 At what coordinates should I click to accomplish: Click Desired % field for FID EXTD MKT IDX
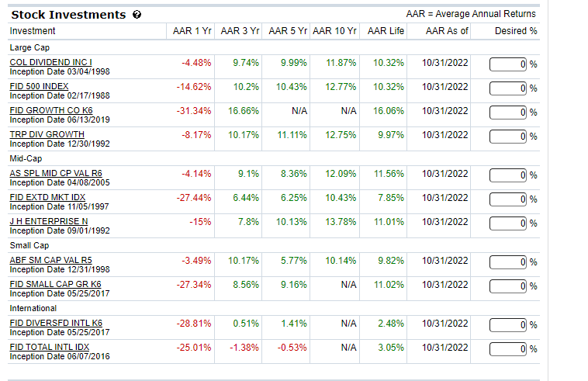[x=508, y=199]
